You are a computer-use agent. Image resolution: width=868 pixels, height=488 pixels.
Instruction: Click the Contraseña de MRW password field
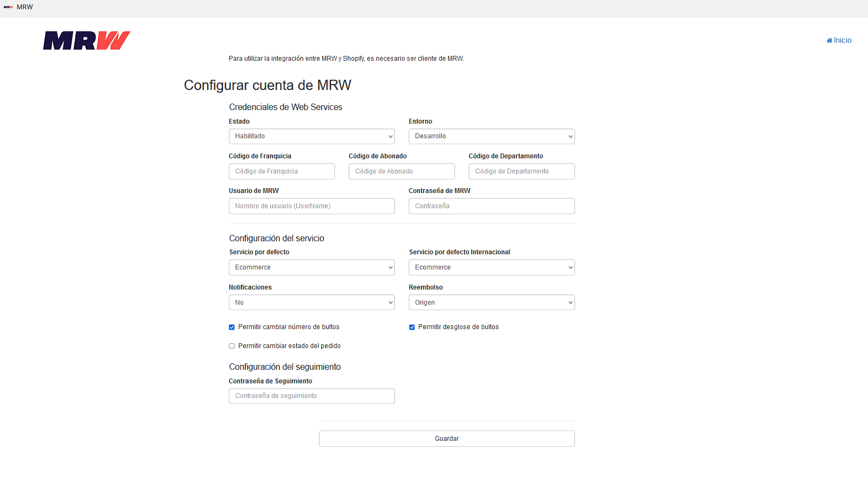point(492,206)
